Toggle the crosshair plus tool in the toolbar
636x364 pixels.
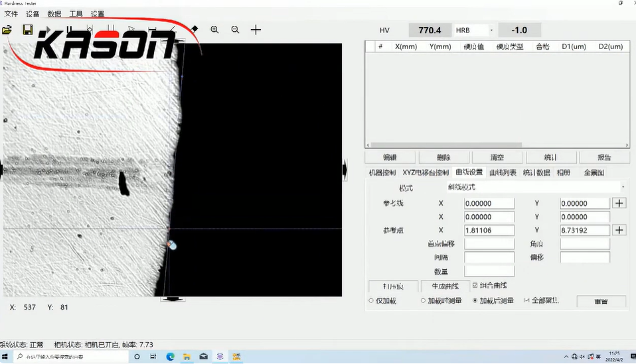(256, 30)
